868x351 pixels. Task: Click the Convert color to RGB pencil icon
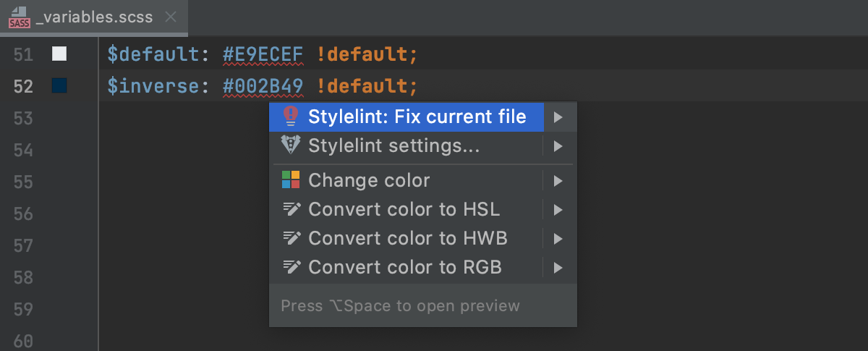(291, 267)
